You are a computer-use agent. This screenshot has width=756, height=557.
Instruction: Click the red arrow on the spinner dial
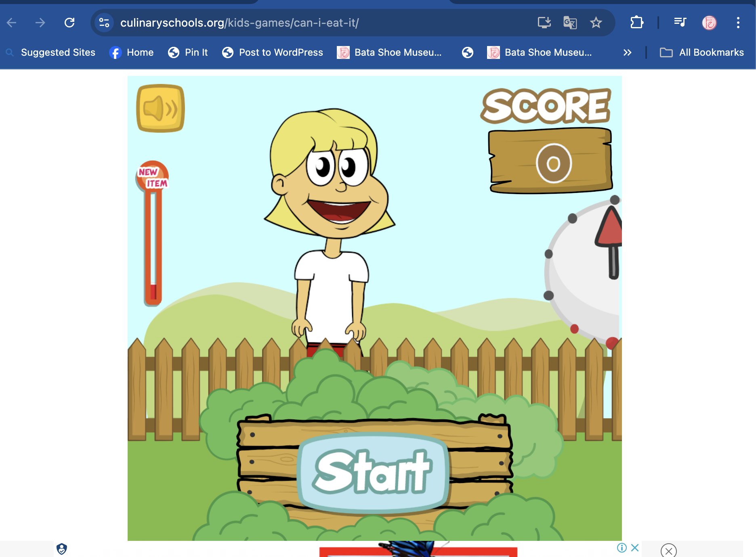click(609, 242)
